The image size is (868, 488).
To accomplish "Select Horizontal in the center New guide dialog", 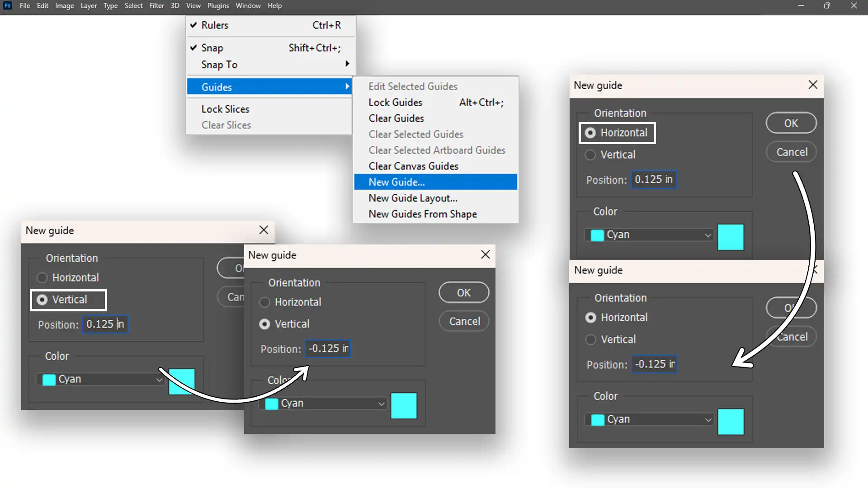I will click(290, 302).
